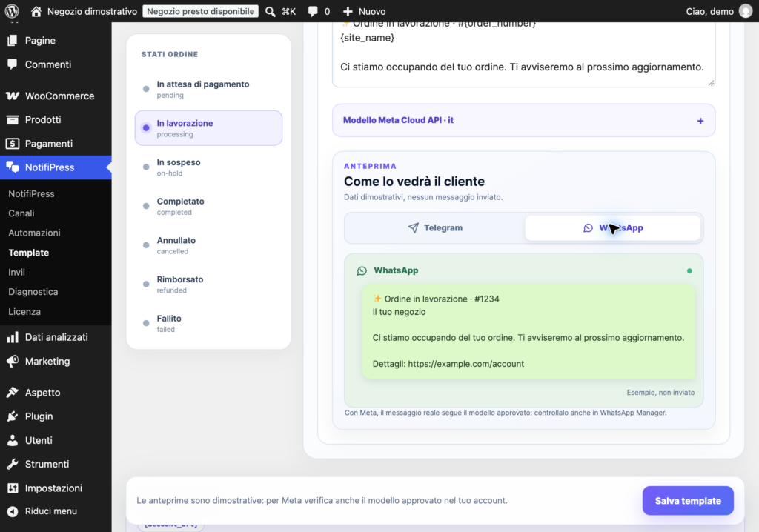Open the demo user avatar
This screenshot has height=532, width=759.
click(x=746, y=11)
